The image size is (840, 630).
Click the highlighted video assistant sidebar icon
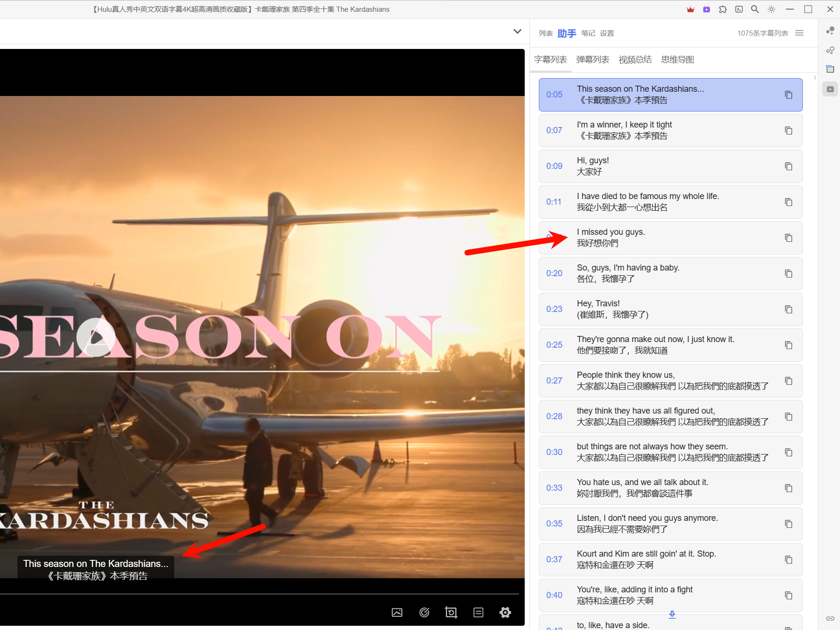(830, 88)
